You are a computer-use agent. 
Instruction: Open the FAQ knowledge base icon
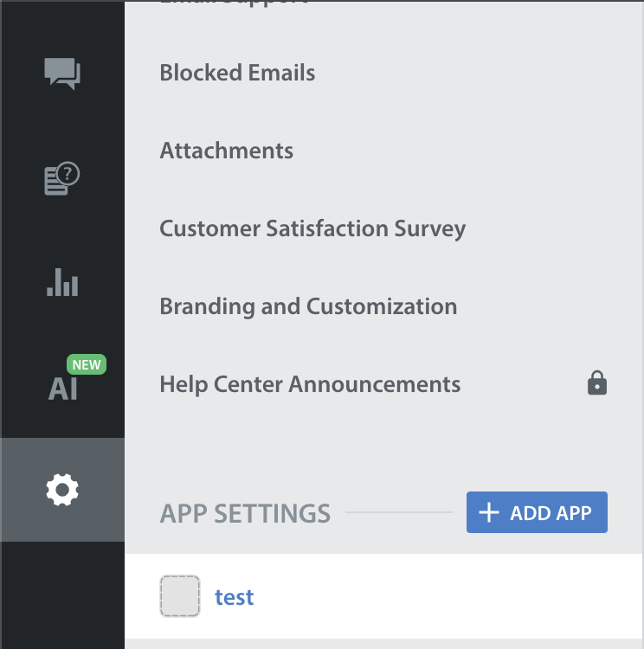[x=62, y=178]
